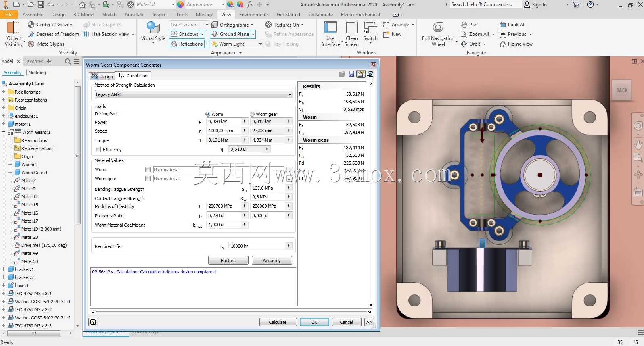Open the Accuracy settings
The height and width of the screenshot is (346, 644).
coord(272,261)
